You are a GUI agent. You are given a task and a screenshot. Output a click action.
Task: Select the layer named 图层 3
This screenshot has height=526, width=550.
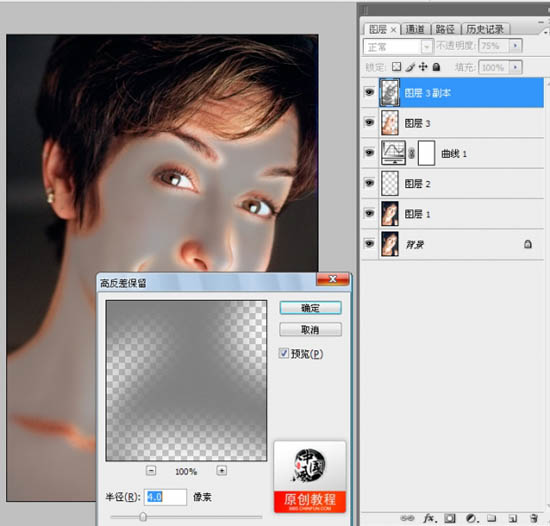pyautogui.click(x=417, y=123)
